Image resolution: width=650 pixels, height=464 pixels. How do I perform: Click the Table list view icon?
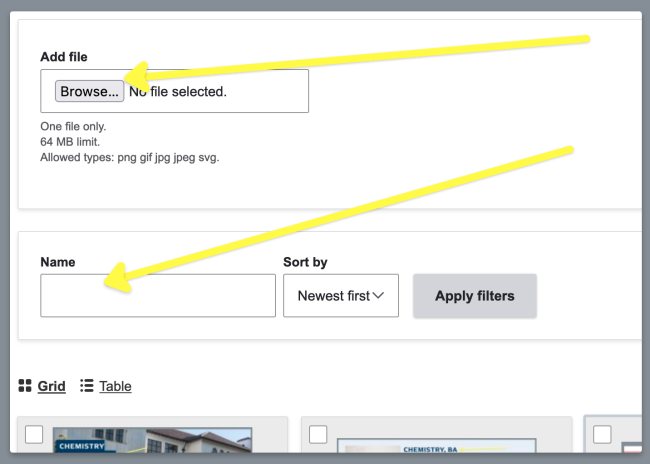click(x=87, y=386)
